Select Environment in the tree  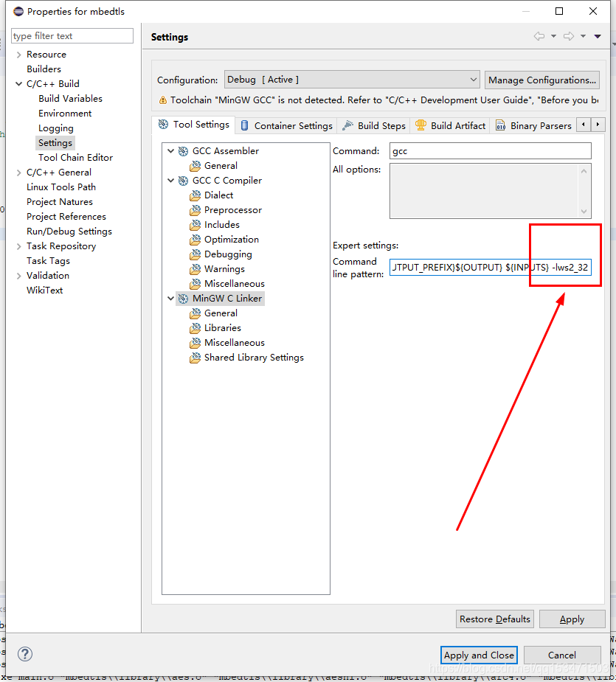tap(65, 114)
